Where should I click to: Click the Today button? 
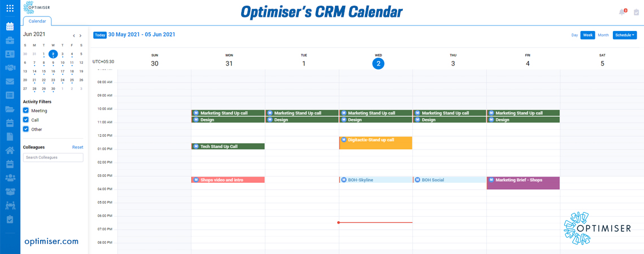pyautogui.click(x=100, y=36)
